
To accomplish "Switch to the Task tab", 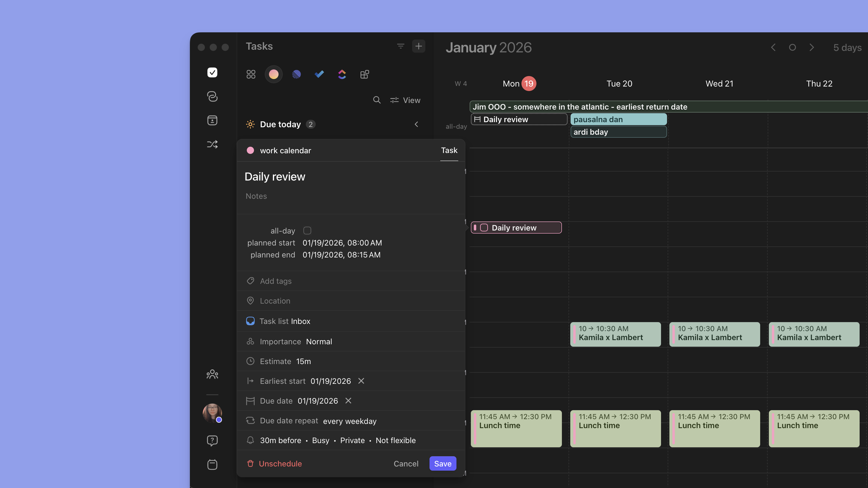I will (x=449, y=151).
